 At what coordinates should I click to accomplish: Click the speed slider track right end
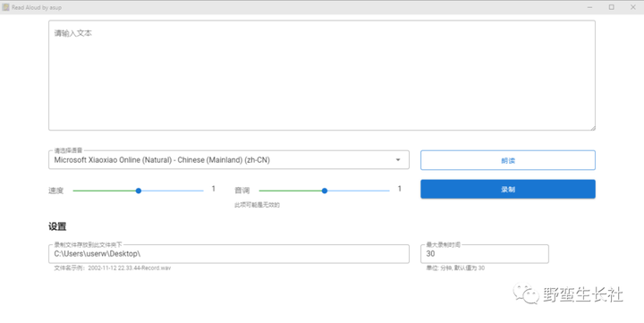click(x=201, y=191)
